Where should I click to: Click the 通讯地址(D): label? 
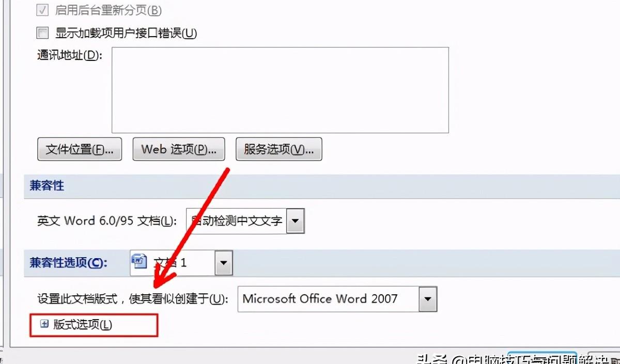(x=70, y=55)
